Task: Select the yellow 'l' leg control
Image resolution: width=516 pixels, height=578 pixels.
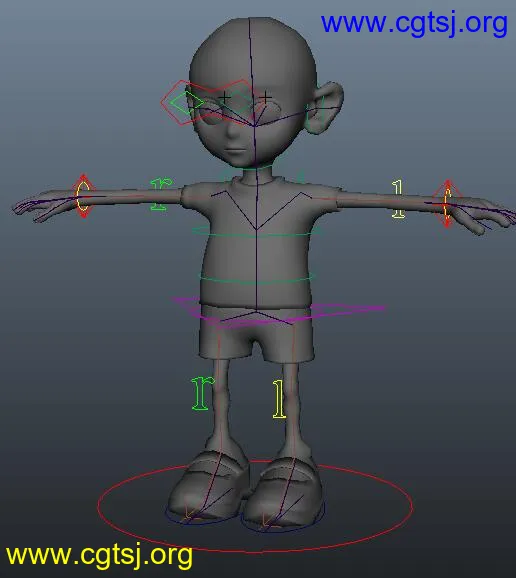Action: pos(279,400)
